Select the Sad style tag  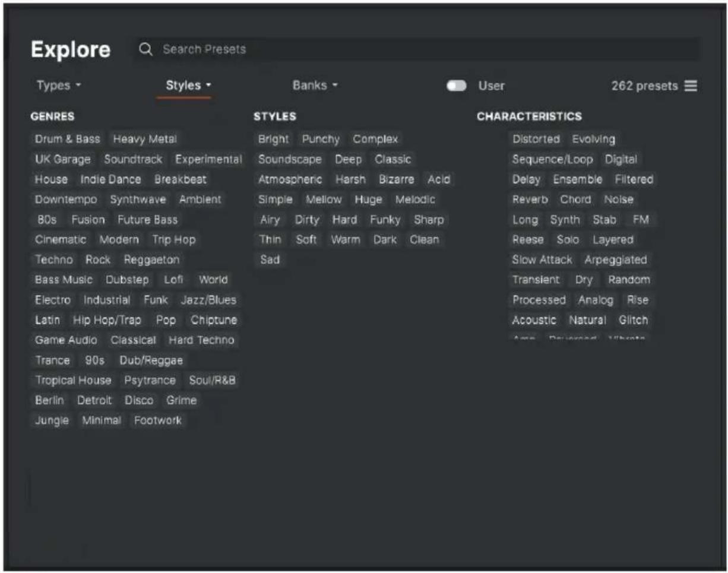270,260
